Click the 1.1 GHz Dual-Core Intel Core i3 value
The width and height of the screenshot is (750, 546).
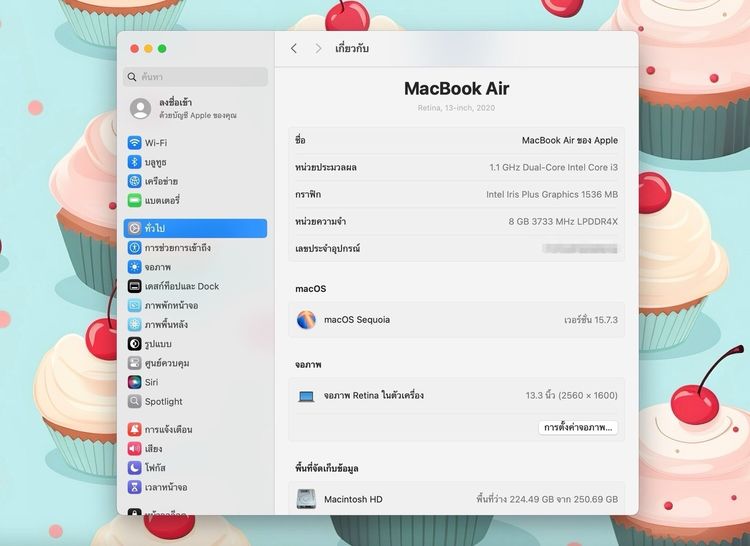(x=553, y=167)
